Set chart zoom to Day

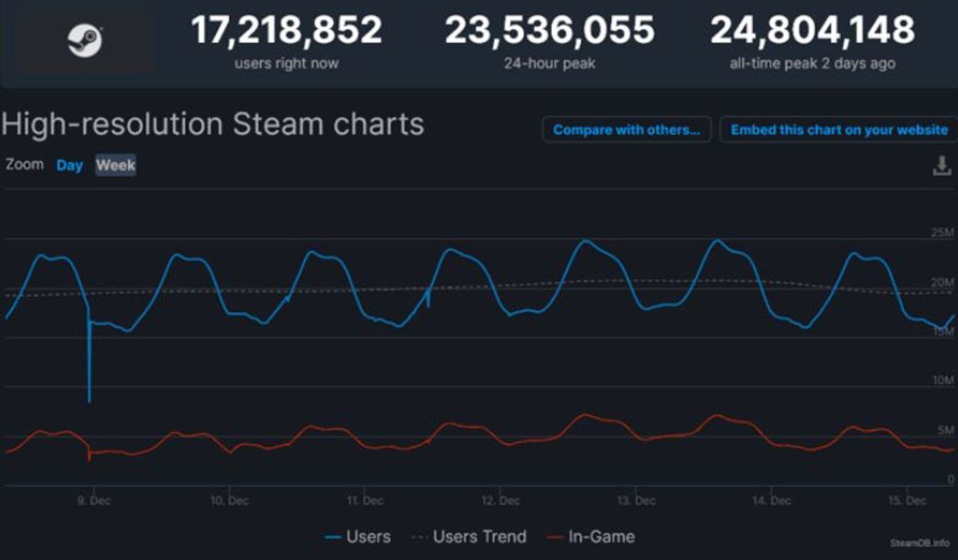pos(70,166)
